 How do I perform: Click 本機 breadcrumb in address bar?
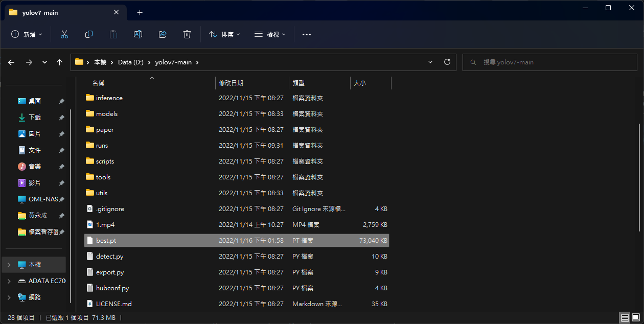pyautogui.click(x=100, y=62)
